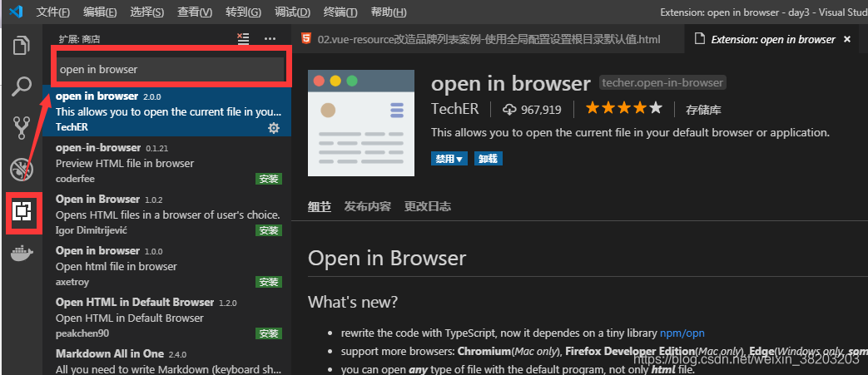The image size is (868, 375).
Task: Click the techer.open-in-browser identifier badge
Action: click(662, 83)
